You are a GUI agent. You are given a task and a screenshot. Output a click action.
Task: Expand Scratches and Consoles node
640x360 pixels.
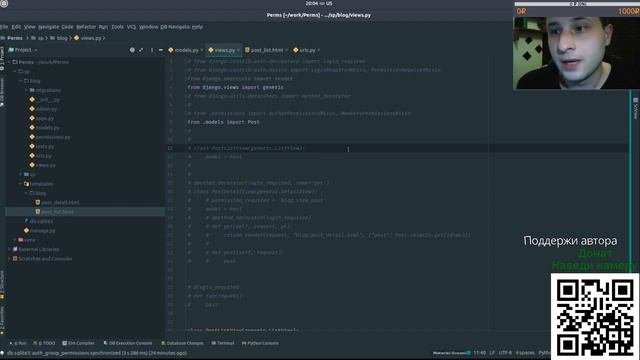10,259
